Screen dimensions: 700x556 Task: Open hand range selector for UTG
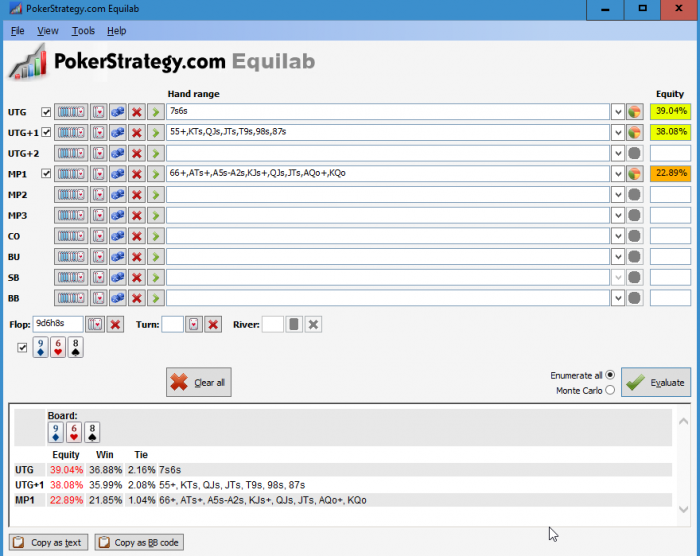click(71, 112)
